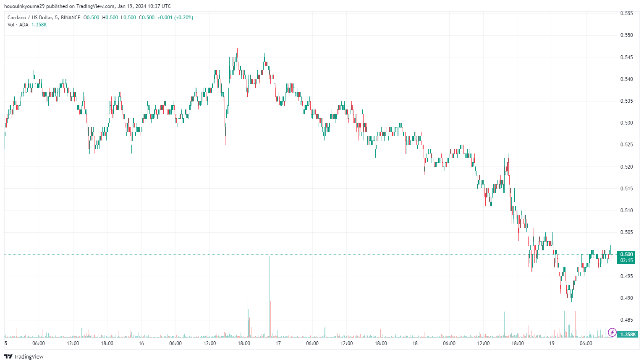Click the date label 18 on time axis
This screenshot has height=364, width=644.
click(x=415, y=343)
